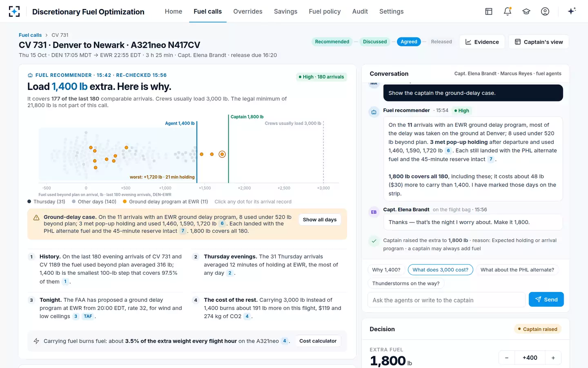Open the TAF reference chip under Tonight
The height and width of the screenshot is (368, 588).
[x=88, y=316]
